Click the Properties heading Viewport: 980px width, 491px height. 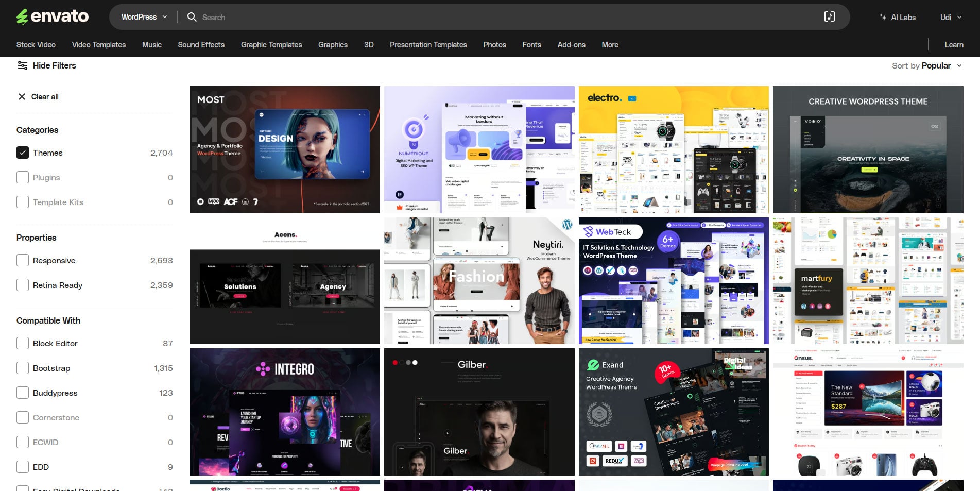pyautogui.click(x=36, y=238)
